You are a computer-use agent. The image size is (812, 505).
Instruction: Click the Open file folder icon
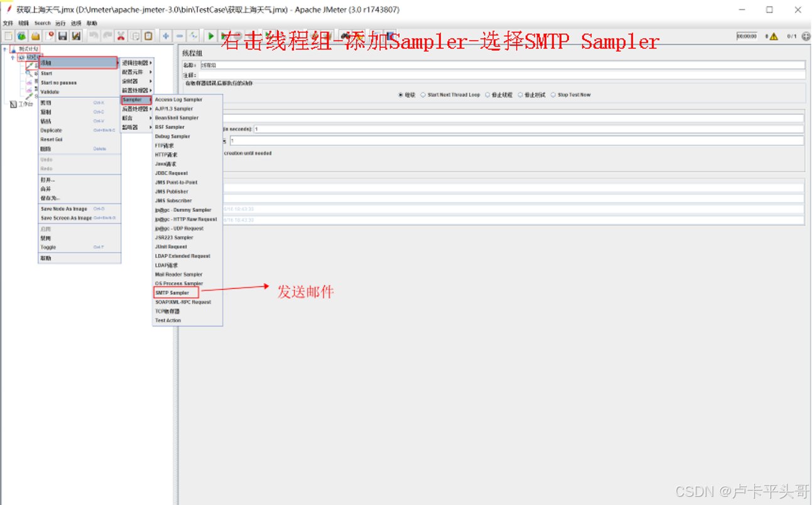tap(35, 36)
